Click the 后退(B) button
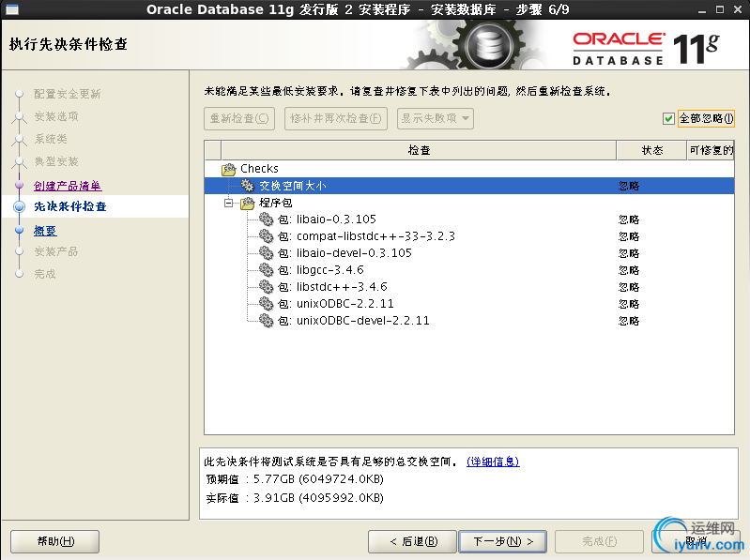 (x=412, y=541)
